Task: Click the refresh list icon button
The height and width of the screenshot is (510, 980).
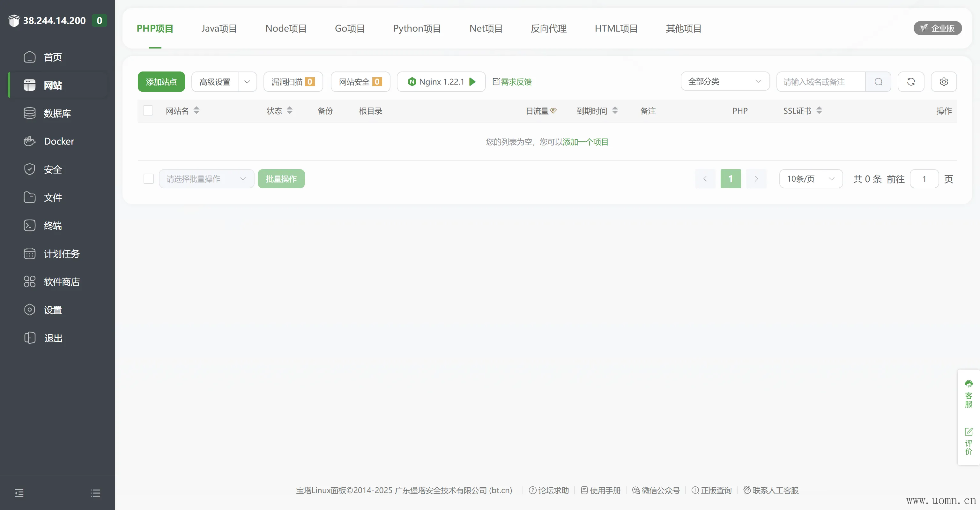Action: point(911,82)
